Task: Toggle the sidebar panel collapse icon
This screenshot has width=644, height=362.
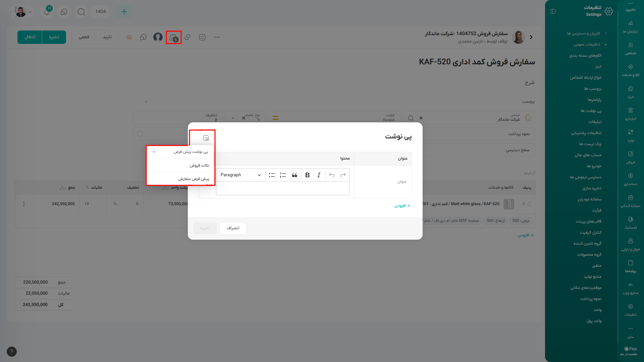Action: point(553,11)
